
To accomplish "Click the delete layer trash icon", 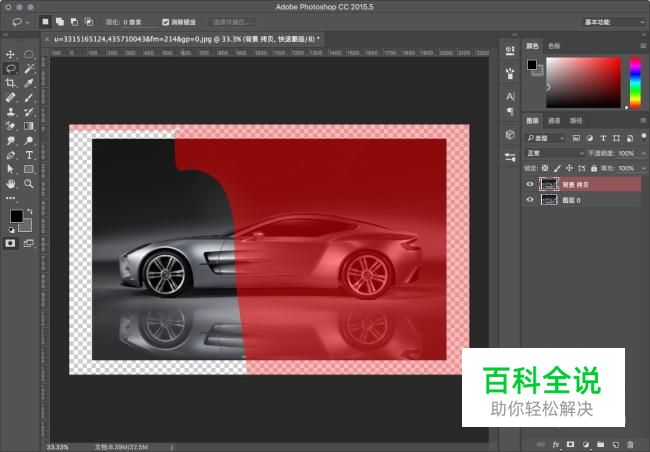I will [x=631, y=443].
